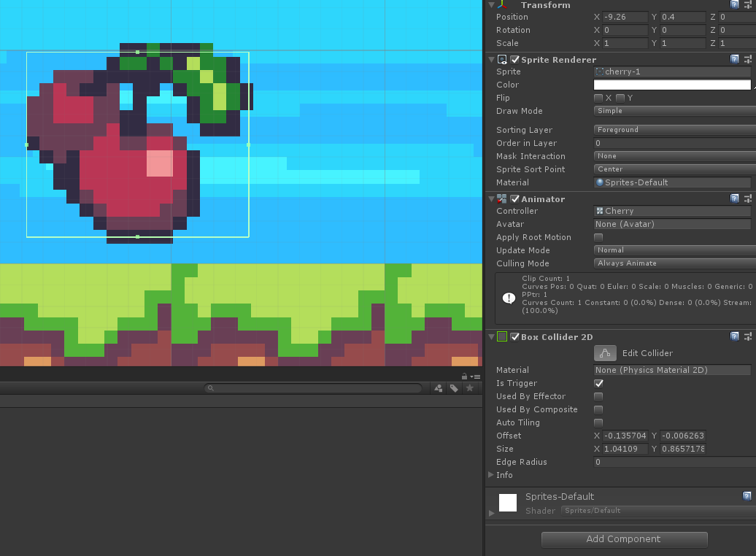Click the Project search field
The height and width of the screenshot is (556, 756).
[x=313, y=388]
